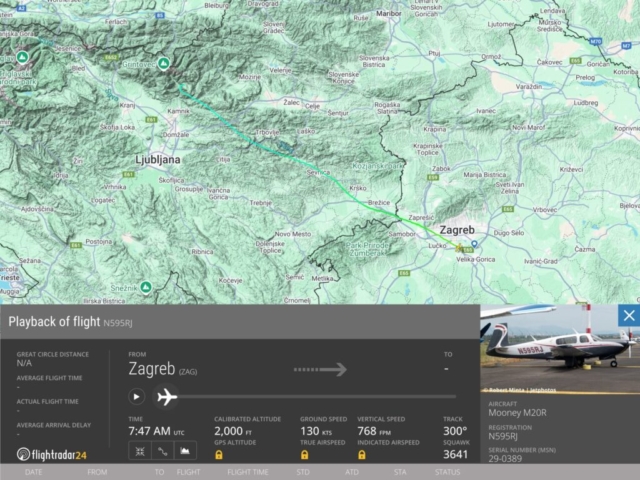Click the Ljubljana city label on the map
Viewport: 640px width, 480px height.
(x=158, y=160)
